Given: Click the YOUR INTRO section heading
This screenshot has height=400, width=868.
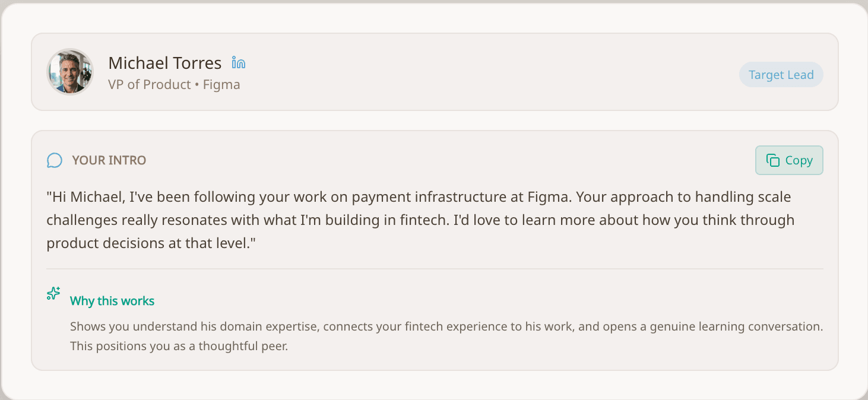Looking at the screenshot, I should click(109, 160).
